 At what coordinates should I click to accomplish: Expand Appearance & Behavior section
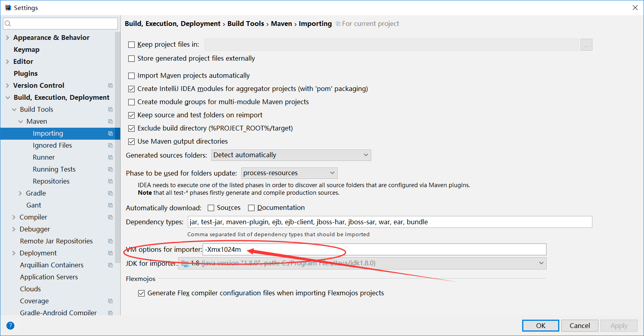click(7, 38)
